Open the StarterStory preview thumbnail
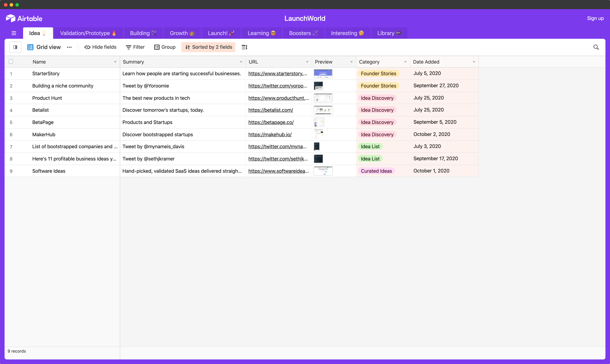This screenshot has width=610, height=364. point(323,74)
